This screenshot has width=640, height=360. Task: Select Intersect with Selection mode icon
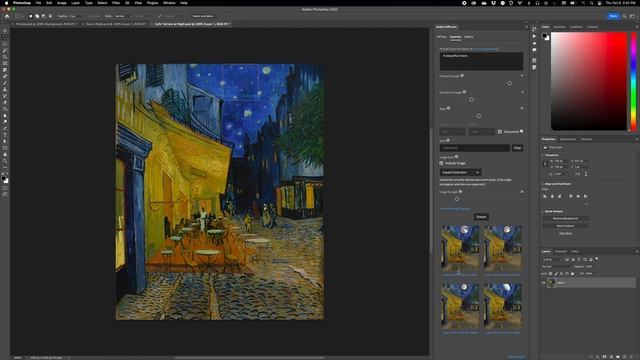pyautogui.click(x=50, y=16)
